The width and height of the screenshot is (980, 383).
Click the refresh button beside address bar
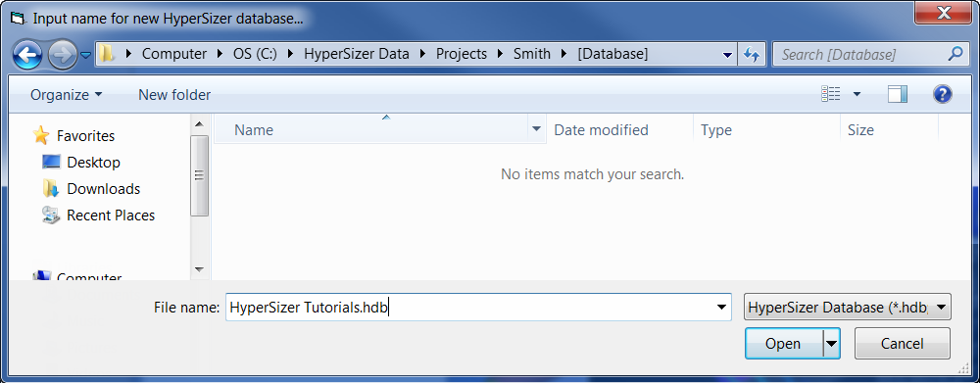tap(752, 55)
